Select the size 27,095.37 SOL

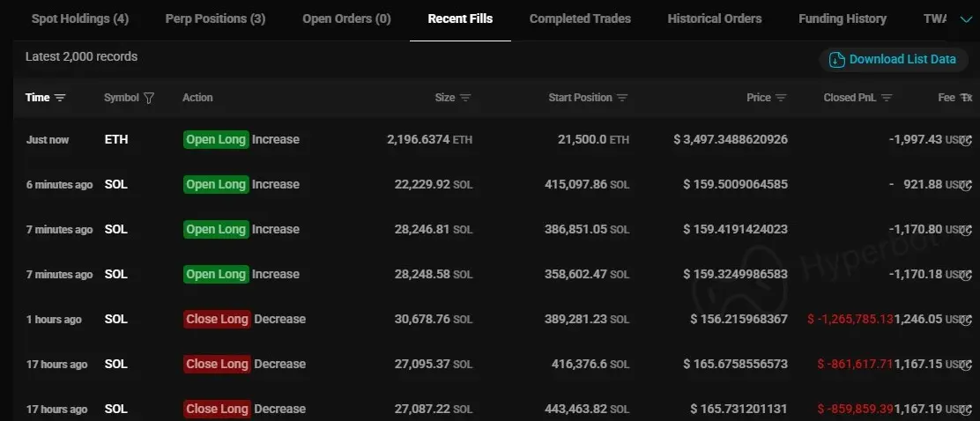(433, 364)
